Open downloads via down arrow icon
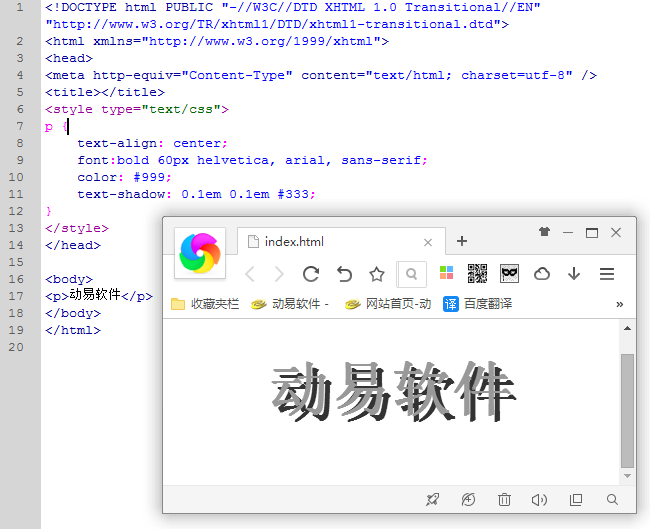The width and height of the screenshot is (650, 529). pos(574,274)
